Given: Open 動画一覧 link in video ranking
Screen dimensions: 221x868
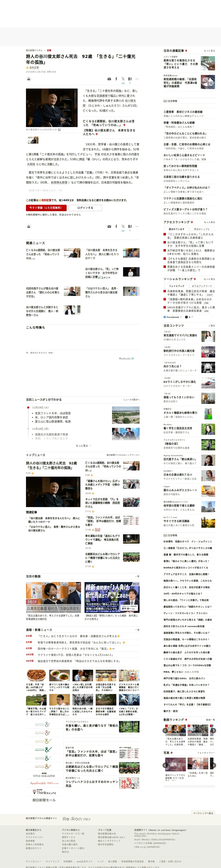Looking at the screenshot, I should 210,720.
